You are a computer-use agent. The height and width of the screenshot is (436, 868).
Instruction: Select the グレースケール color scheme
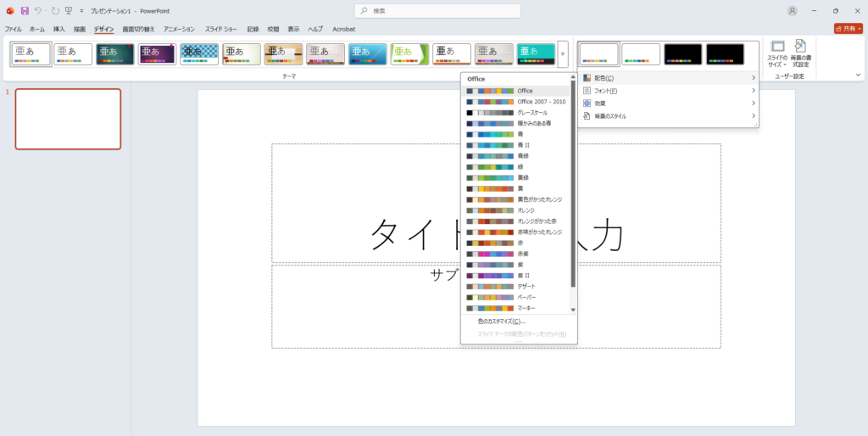point(519,113)
